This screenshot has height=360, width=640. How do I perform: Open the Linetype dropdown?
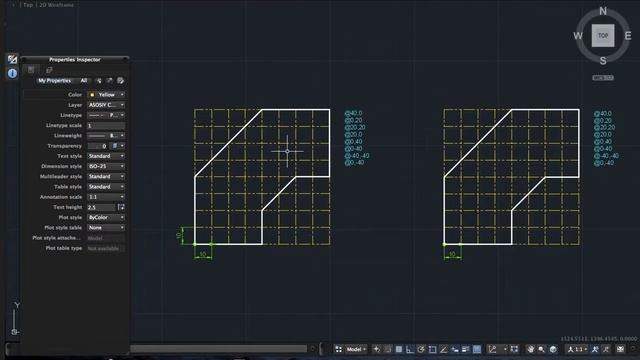coord(106,115)
